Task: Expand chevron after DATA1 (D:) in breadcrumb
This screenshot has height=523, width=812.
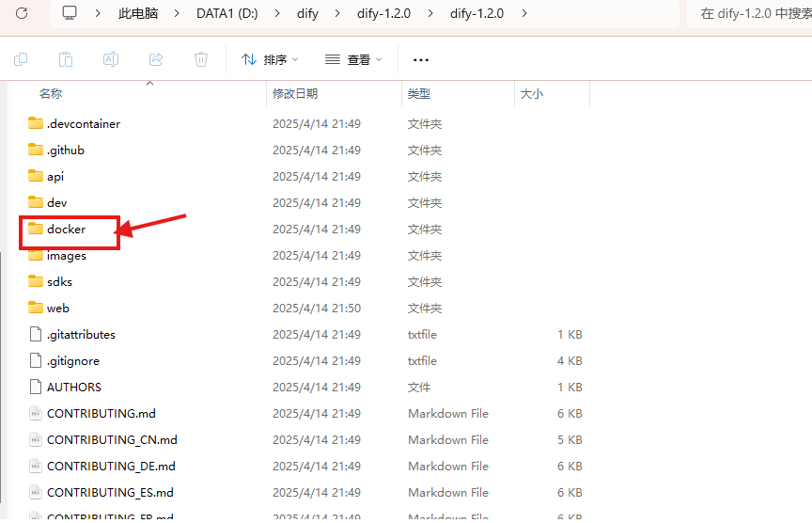Action: coord(277,13)
